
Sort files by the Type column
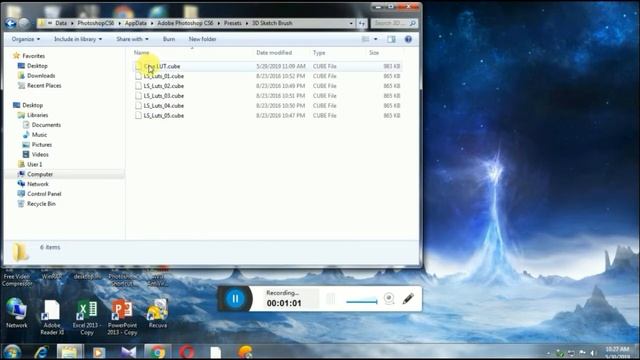[319, 53]
